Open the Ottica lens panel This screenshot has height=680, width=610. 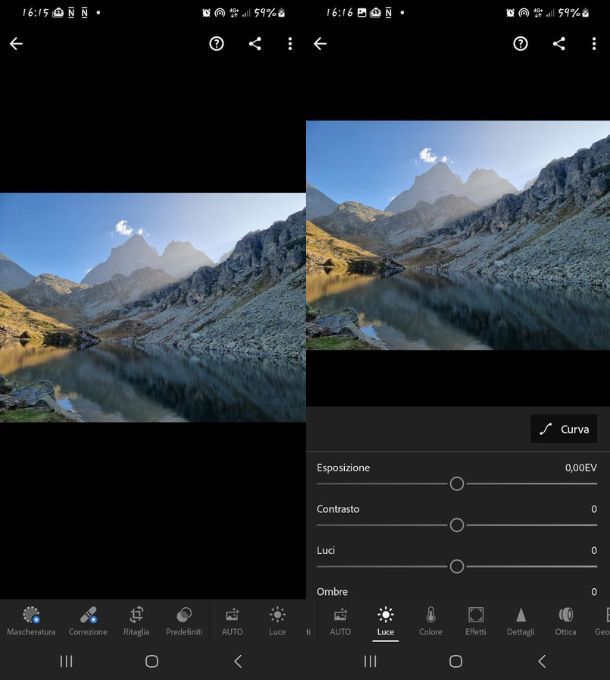tap(566, 619)
